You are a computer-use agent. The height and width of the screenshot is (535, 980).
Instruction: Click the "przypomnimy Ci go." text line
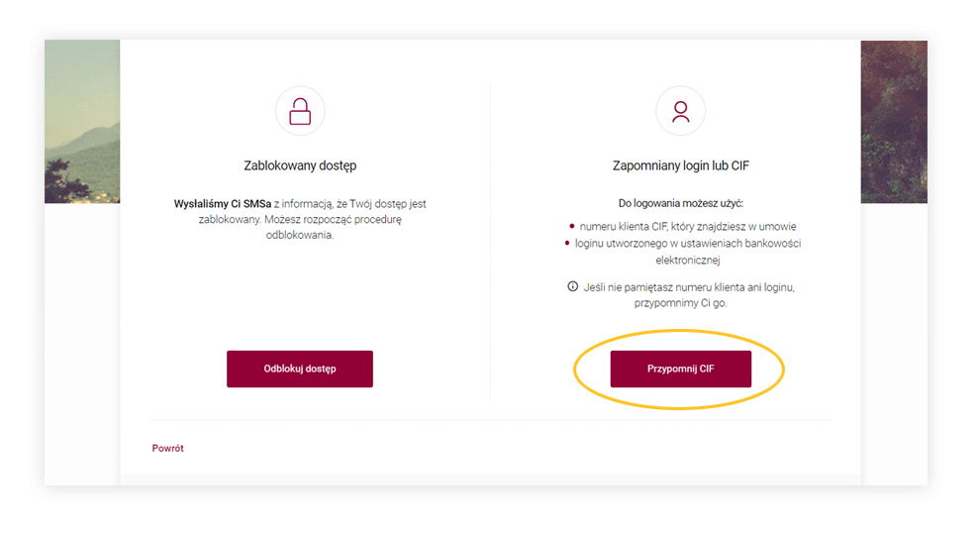pyautogui.click(x=680, y=303)
